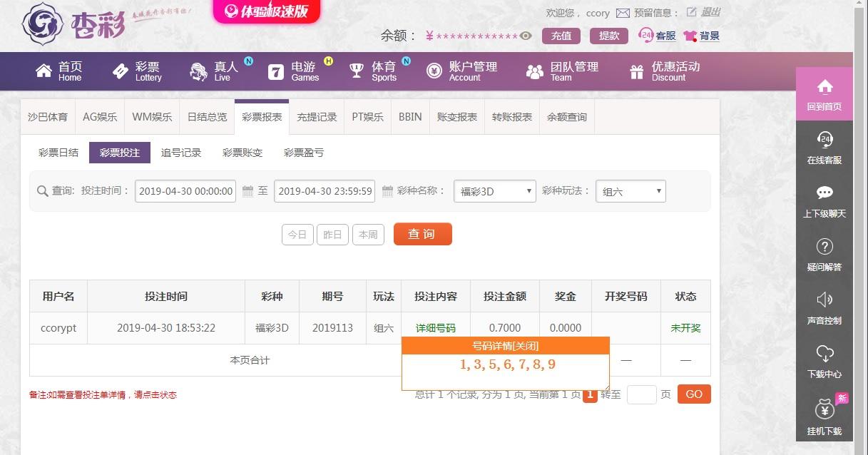Switch to the 充提记录 tab
868x455 pixels.
pos(317,117)
